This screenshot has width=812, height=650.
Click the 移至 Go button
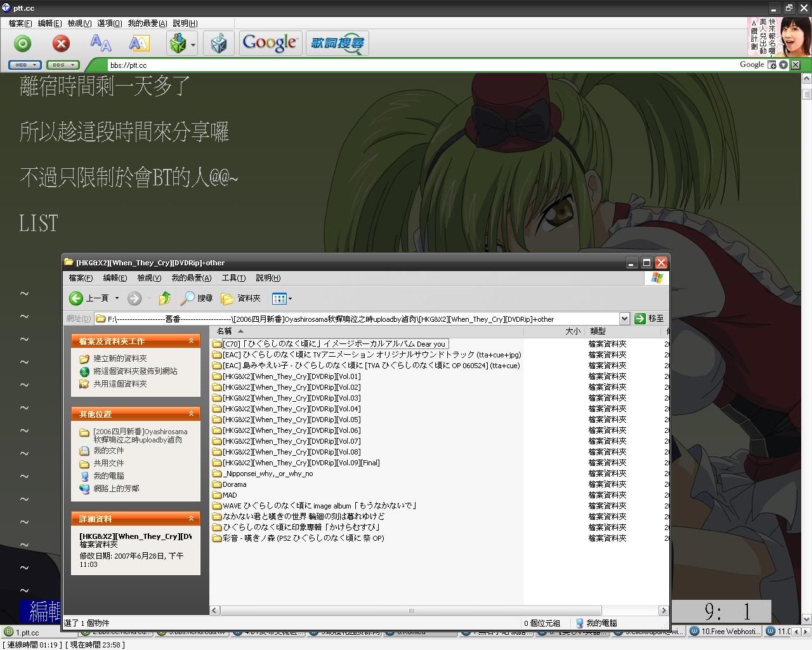[649, 319]
